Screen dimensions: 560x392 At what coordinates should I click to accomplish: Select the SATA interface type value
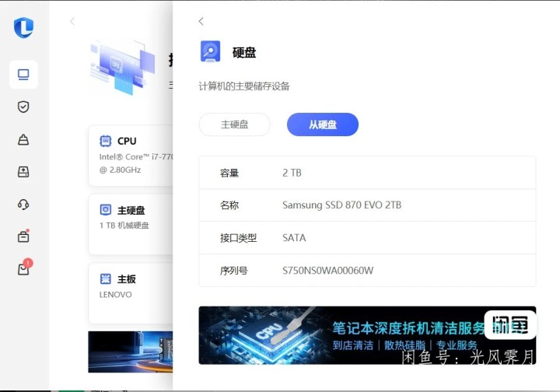point(294,238)
